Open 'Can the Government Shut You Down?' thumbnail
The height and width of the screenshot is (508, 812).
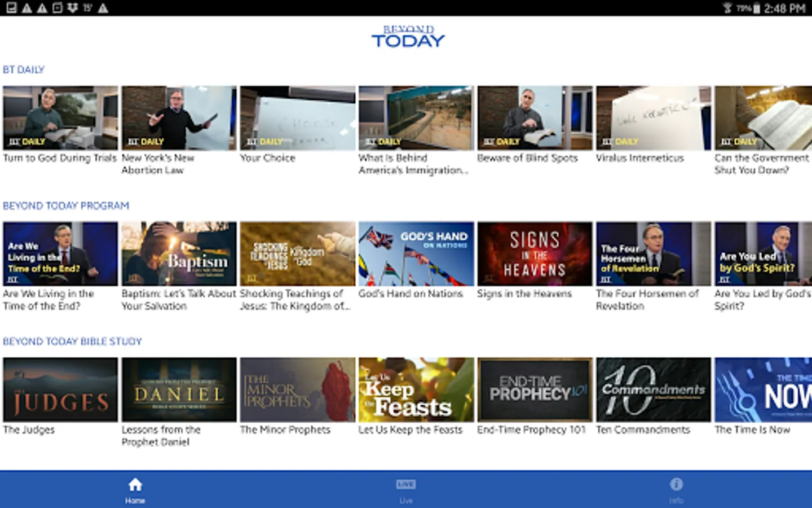click(x=764, y=118)
